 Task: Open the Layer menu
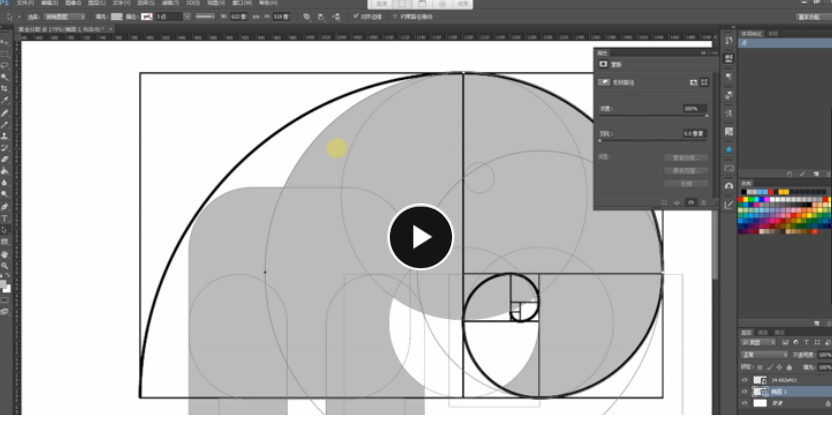(97, 3)
